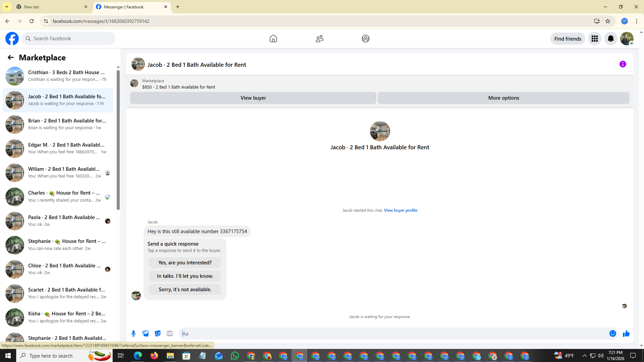Image resolution: width=644 pixels, height=362 pixels.
Task: Send quick reply 'Sorry, it's not available.'
Action: [185, 290]
